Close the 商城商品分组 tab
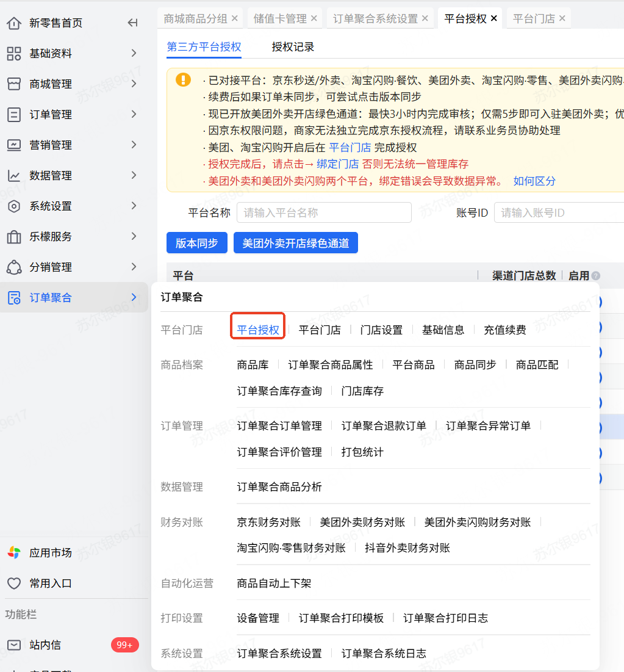624x672 pixels. 235,18
